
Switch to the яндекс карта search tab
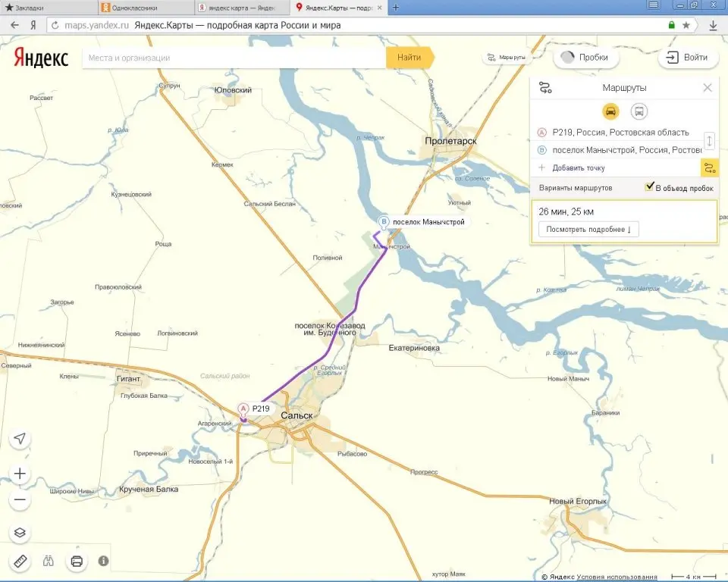click(241, 8)
